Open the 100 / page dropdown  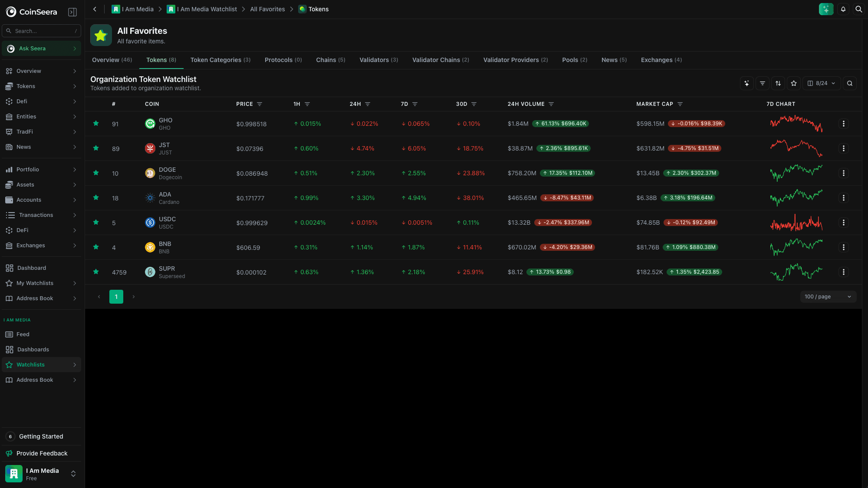point(828,297)
